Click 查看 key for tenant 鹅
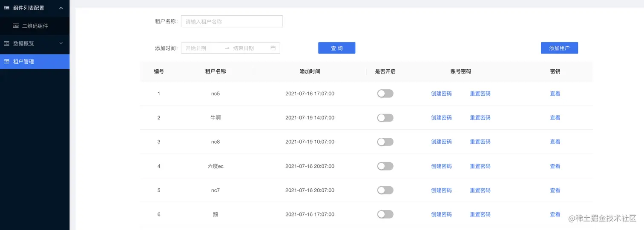 [555, 214]
